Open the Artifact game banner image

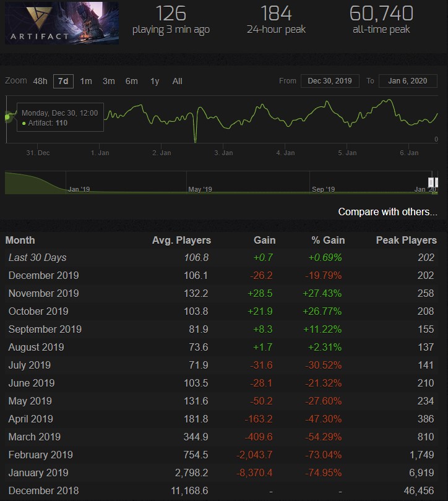(x=62, y=23)
